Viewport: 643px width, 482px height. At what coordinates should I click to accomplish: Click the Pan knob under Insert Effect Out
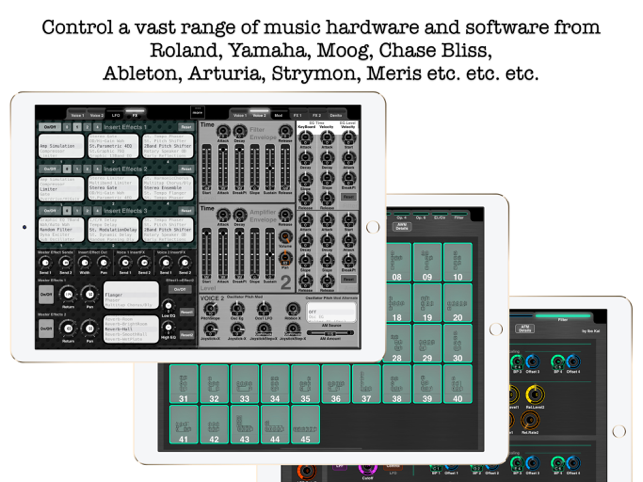click(x=104, y=263)
